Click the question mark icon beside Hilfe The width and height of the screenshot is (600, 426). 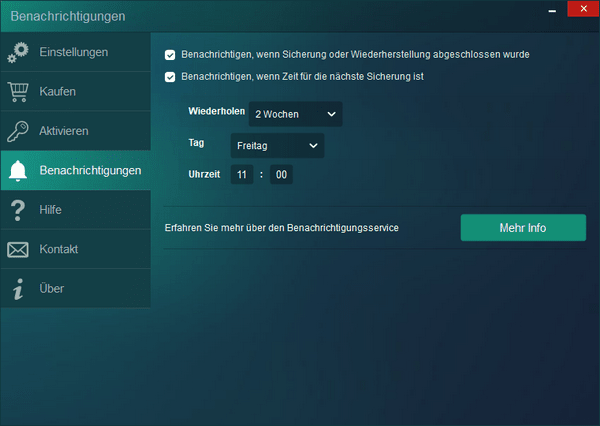pos(18,210)
